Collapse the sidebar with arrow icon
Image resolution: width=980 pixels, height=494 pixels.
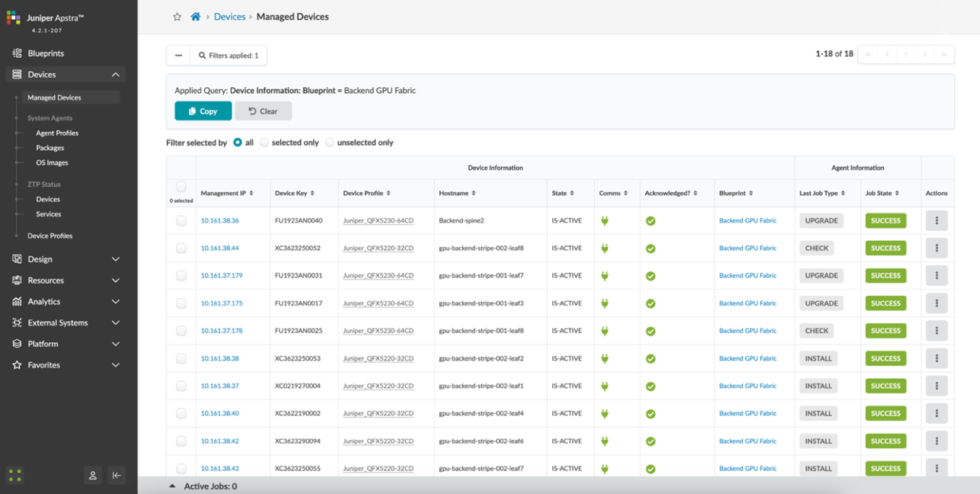[x=117, y=475]
